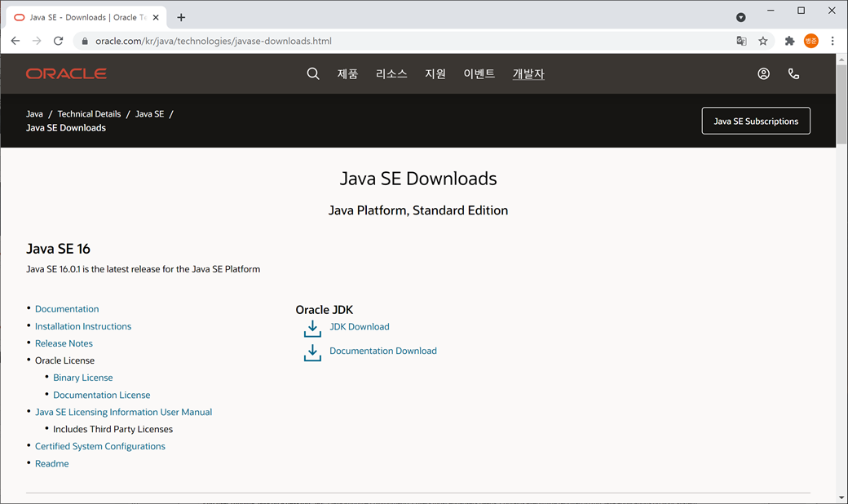Close the Java SE Downloads tab

pos(156,17)
